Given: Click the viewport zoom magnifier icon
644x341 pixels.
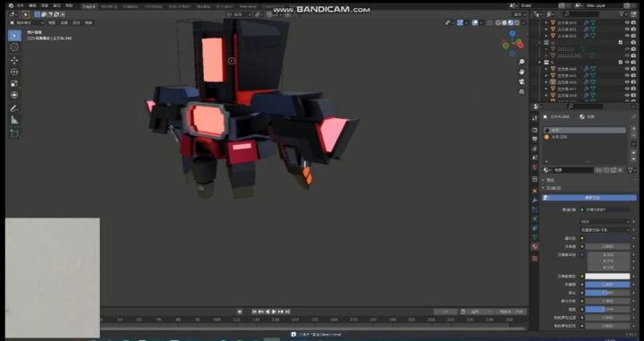Looking at the screenshot, I should coord(521,62).
